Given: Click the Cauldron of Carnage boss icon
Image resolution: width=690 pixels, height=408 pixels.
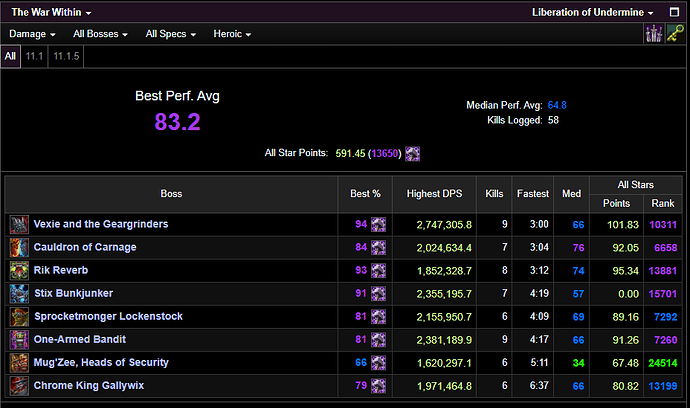Looking at the screenshot, I should tap(19, 247).
